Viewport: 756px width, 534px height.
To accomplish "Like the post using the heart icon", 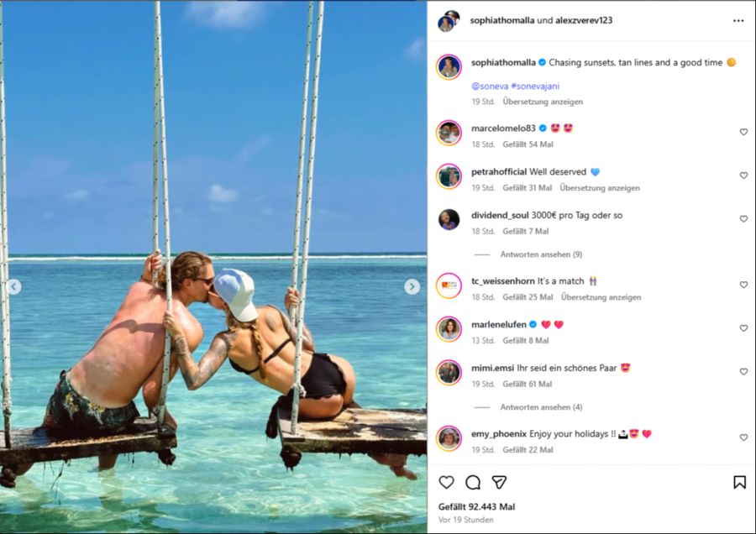I will [x=445, y=484].
